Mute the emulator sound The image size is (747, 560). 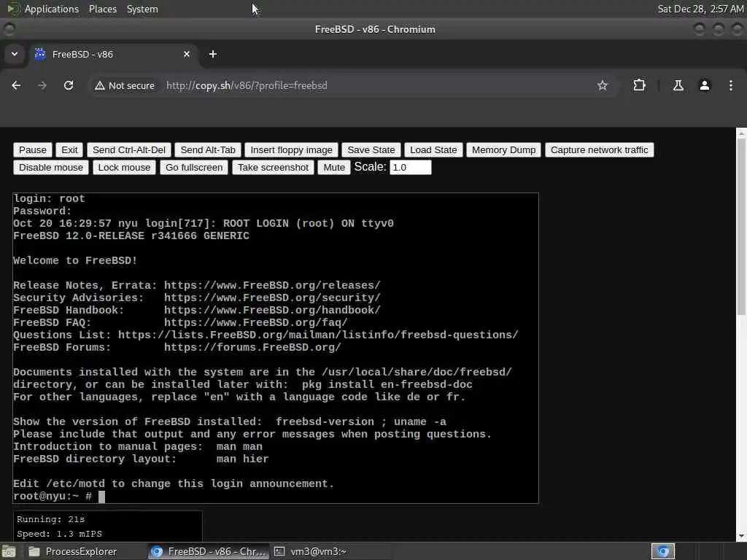(x=334, y=168)
